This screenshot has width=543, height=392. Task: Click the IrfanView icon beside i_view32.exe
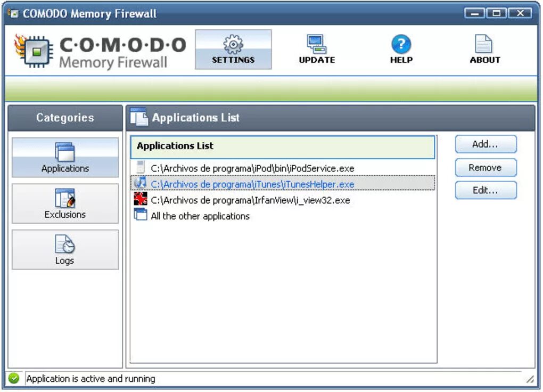point(140,199)
